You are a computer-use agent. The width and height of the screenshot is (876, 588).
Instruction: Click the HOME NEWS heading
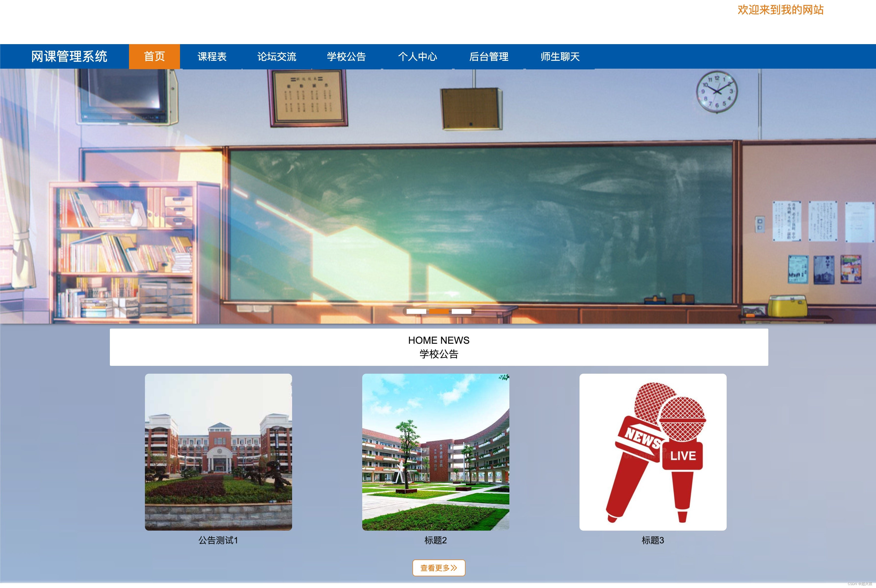click(x=439, y=340)
